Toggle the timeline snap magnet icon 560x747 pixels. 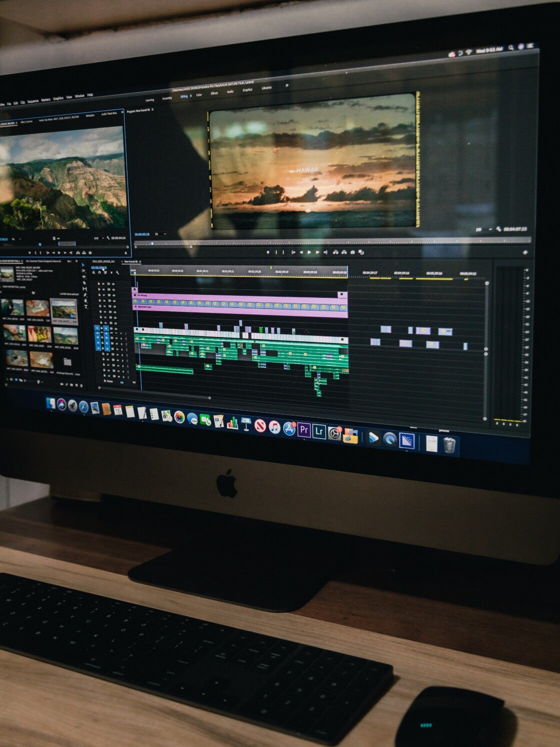pyautogui.click(x=98, y=273)
